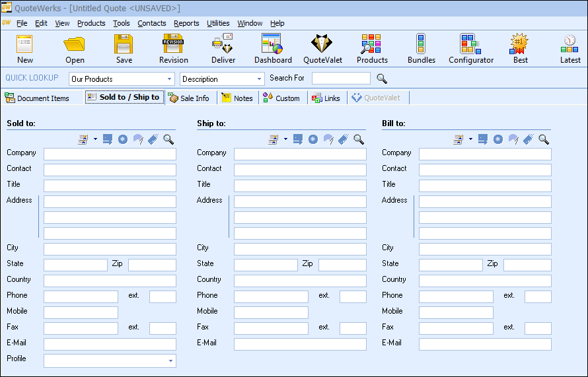The height and width of the screenshot is (377, 588).
Task: Click the Quick Lookup magnifier search icon
Action: click(382, 79)
